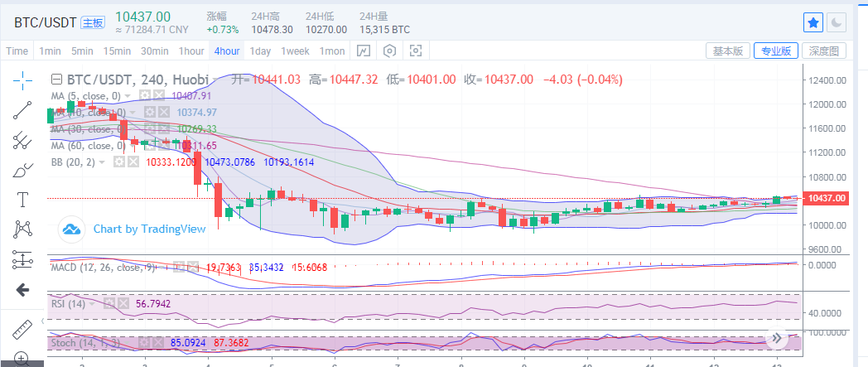Select the crosshair cursor tool
Screen dimensions: 868x367
(22, 81)
